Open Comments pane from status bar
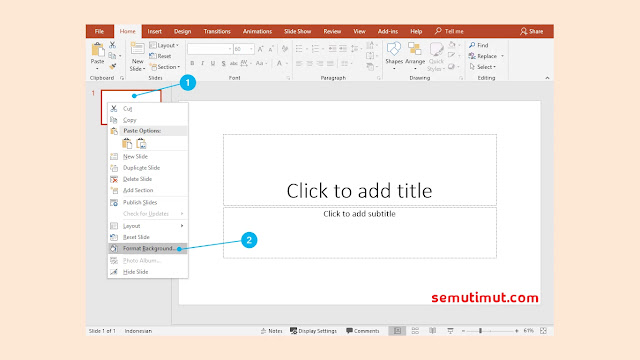 tap(363, 331)
